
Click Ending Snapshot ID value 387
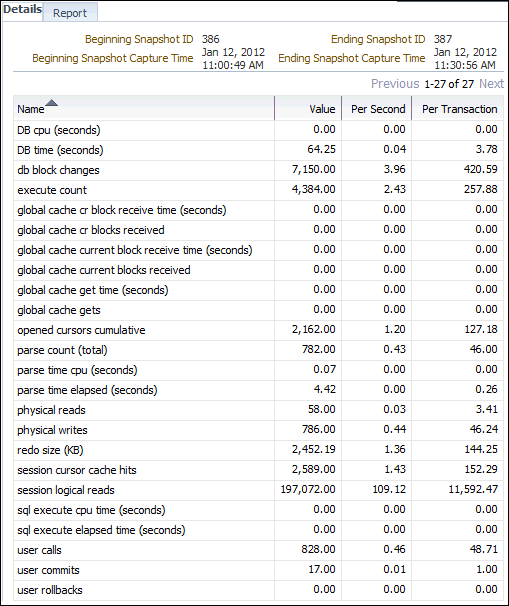tap(443, 39)
